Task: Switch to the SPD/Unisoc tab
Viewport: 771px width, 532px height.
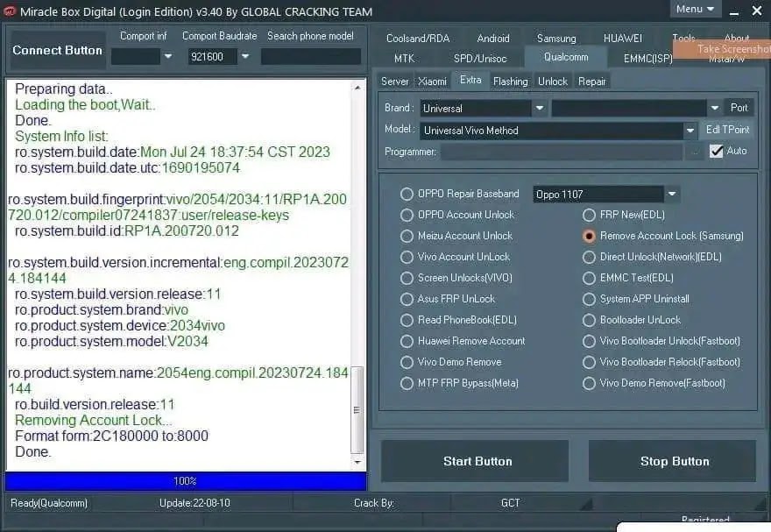Action: click(x=480, y=59)
